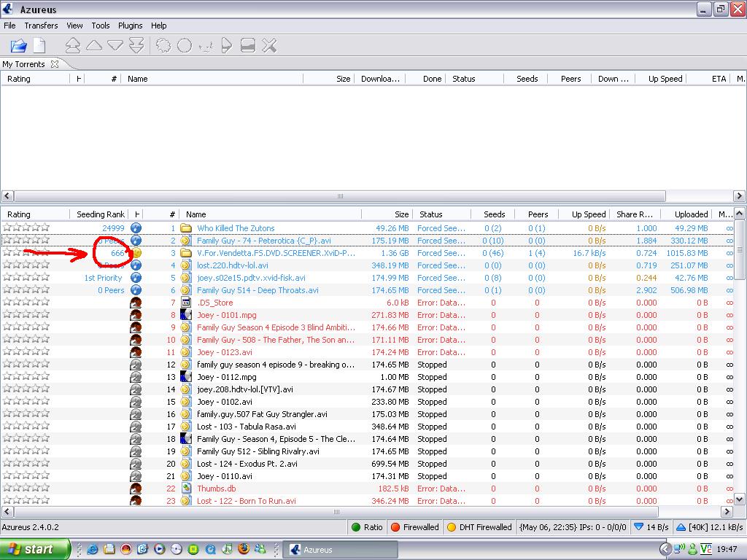Click the open torrent folder toolbar icon
Viewport: 747px width, 560px height.
point(18,46)
